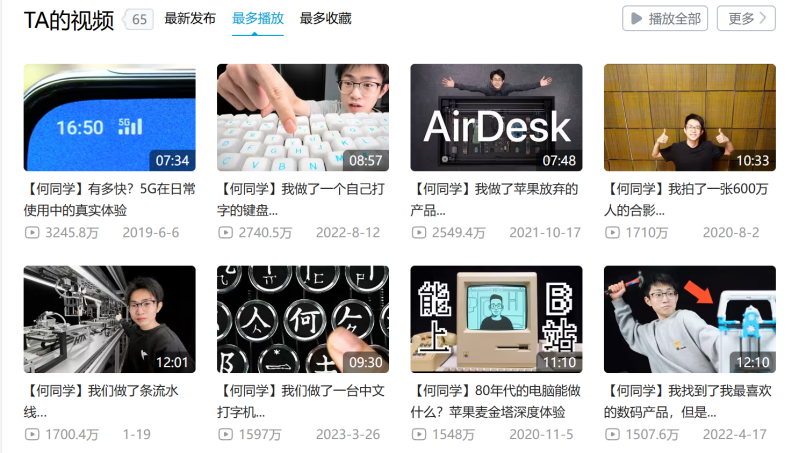The width and height of the screenshot is (792, 453).
Task: Click the 10:33 duration badge
Action: click(x=753, y=161)
